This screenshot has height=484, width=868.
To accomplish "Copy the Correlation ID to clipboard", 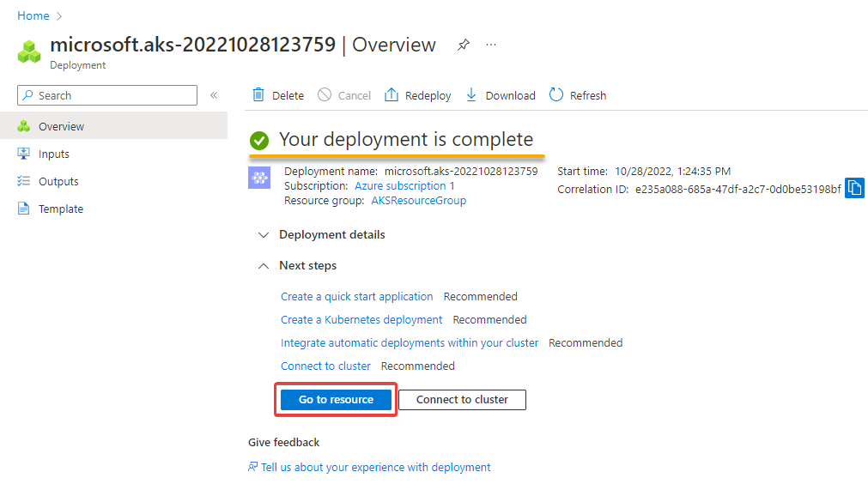I will pos(854,188).
